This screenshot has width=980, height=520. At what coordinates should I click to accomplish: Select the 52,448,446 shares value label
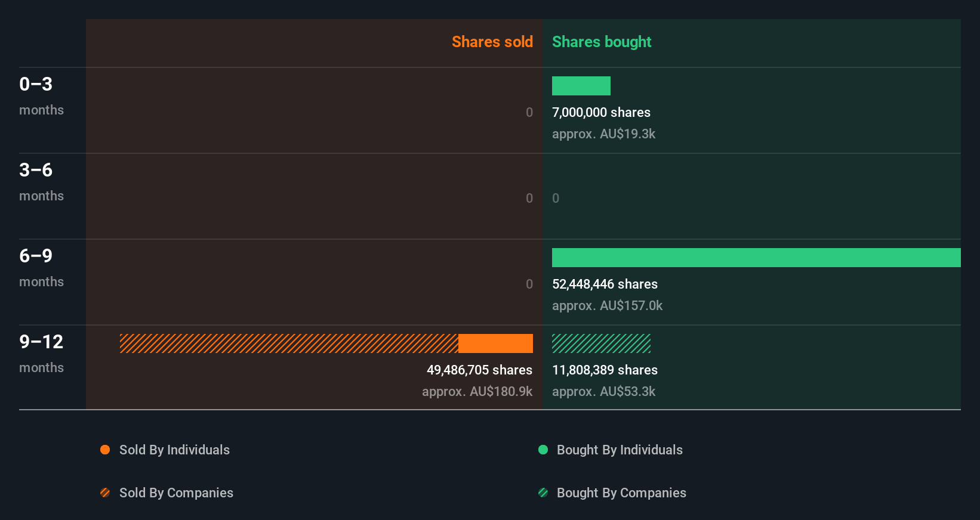pos(605,284)
